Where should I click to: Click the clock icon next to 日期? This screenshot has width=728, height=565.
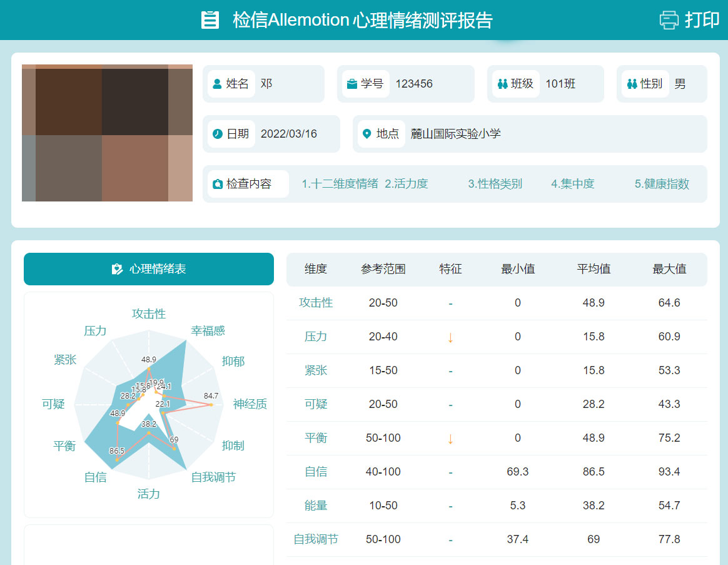pos(217,134)
